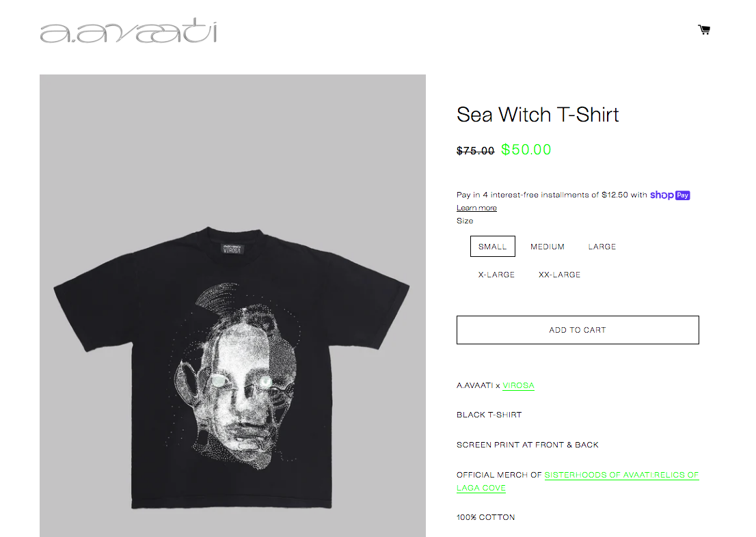Screen dimensions: 756x537
Task: Pick the LARGE size option
Action: click(x=602, y=247)
